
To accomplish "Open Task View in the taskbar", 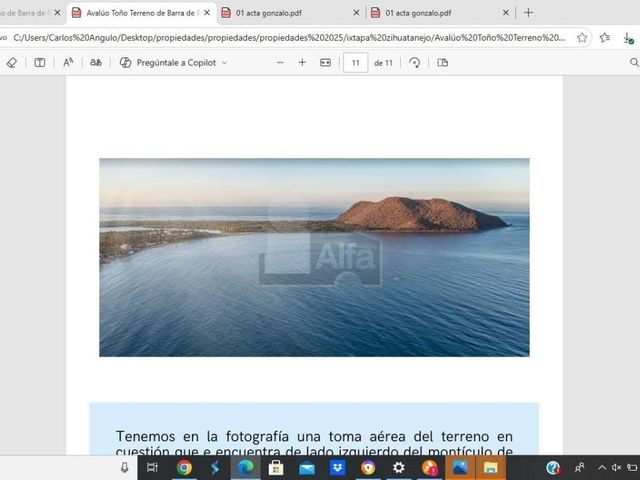I will point(152,468).
